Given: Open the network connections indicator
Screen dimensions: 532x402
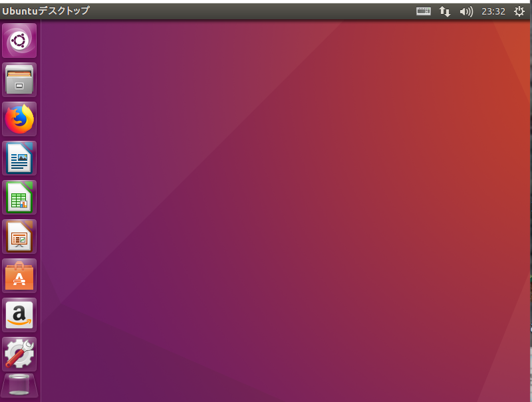Looking at the screenshot, I should point(445,11).
